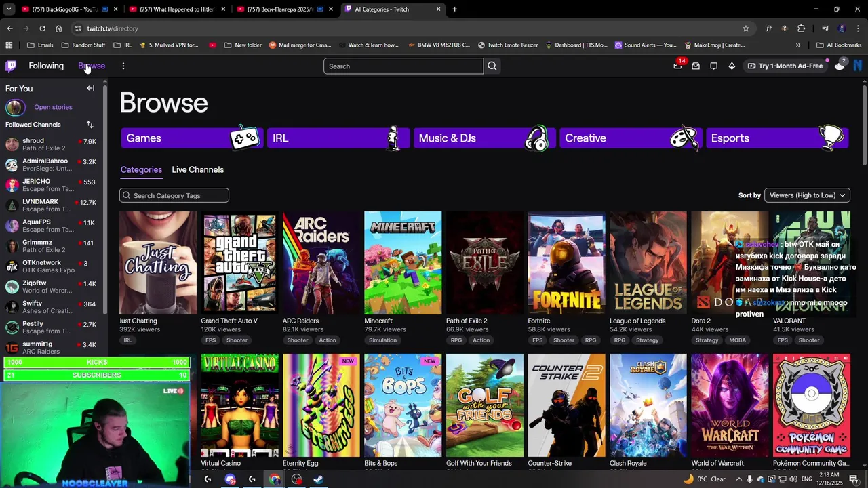
Task: Open the Chrome profile avatar
Action: click(842, 28)
